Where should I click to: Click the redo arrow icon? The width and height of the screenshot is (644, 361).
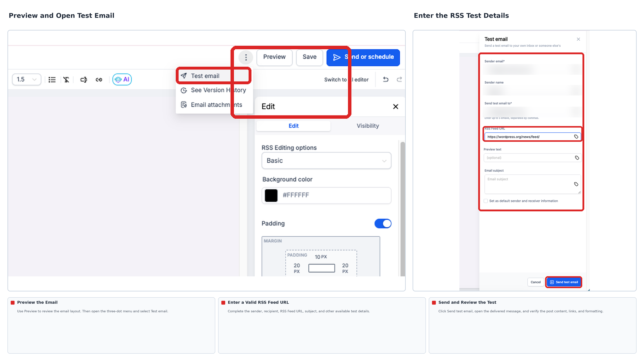pyautogui.click(x=399, y=80)
